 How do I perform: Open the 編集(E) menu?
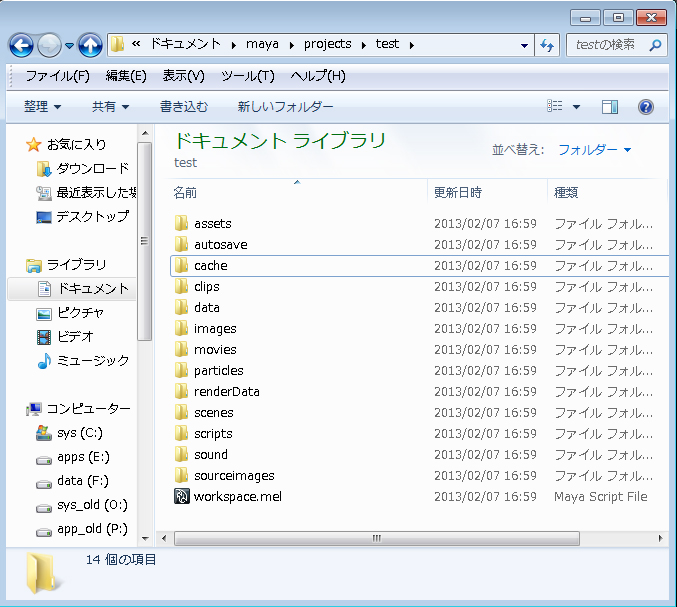126,76
